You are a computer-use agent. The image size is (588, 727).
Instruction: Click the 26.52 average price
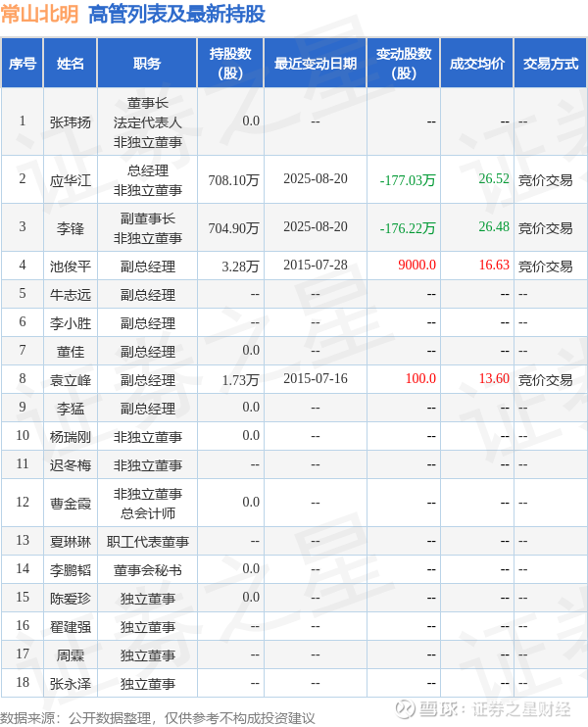tap(494, 178)
